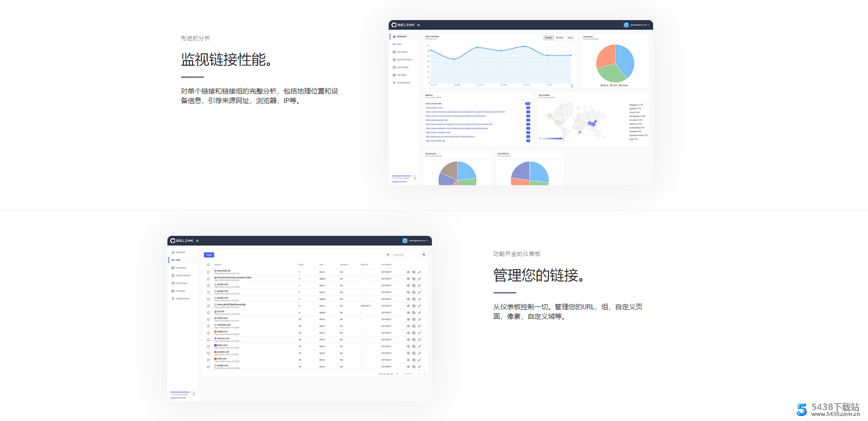The image size is (868, 421).
Task: Open Custom Domains from the sidebar
Action: 182,275
